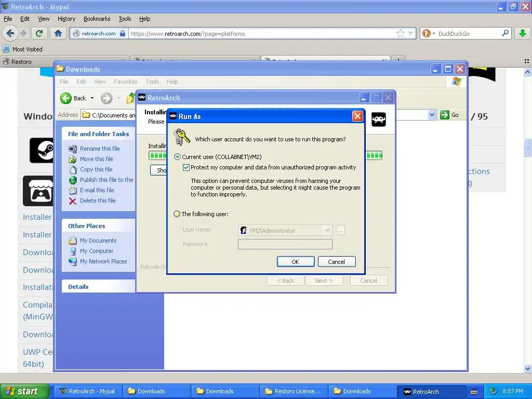Screen dimensions: 532x399
Task: Switch to RetroArch - Mypal taskbar item
Action: point(87,391)
